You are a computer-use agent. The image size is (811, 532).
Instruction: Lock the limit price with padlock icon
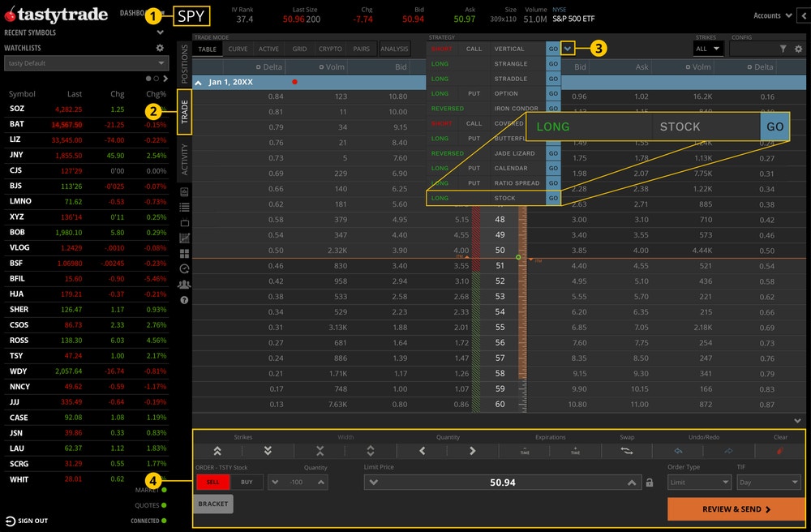[x=650, y=483]
